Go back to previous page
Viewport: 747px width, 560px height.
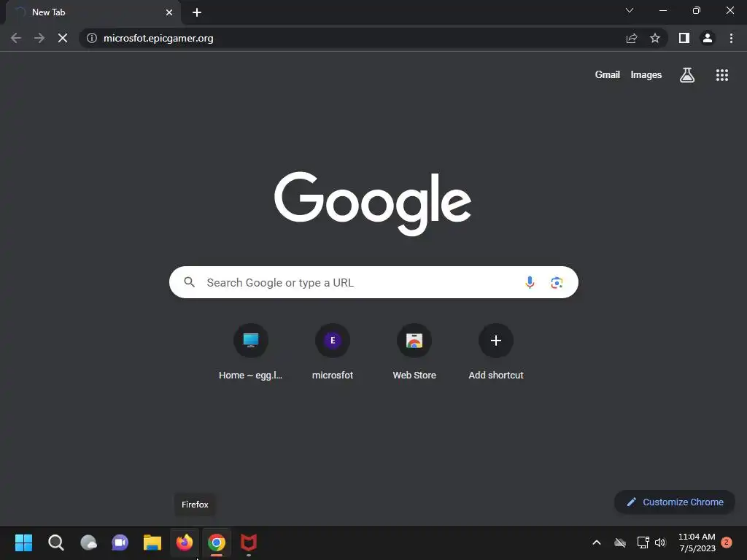coord(16,38)
